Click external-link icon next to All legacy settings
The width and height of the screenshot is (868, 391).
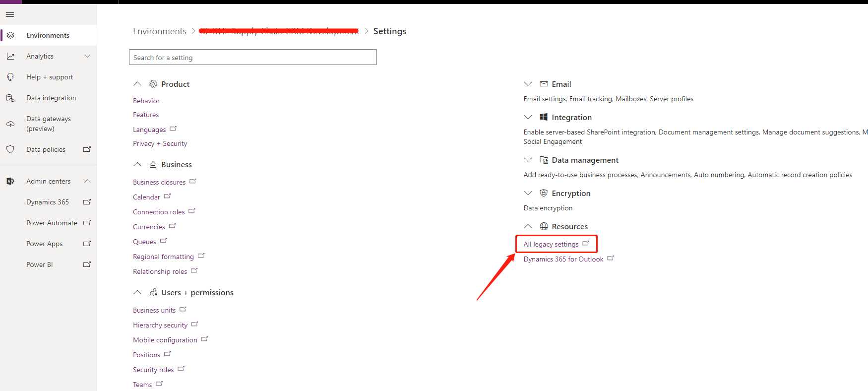click(x=586, y=243)
